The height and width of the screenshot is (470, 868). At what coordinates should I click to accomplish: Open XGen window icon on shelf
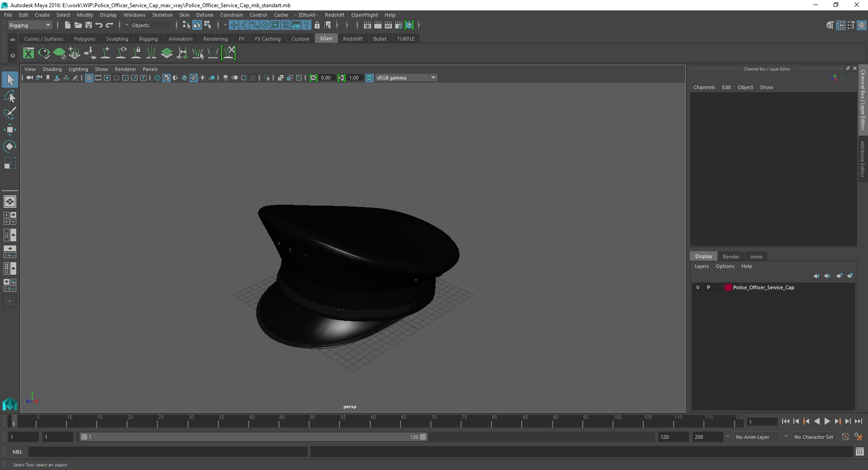(x=28, y=53)
